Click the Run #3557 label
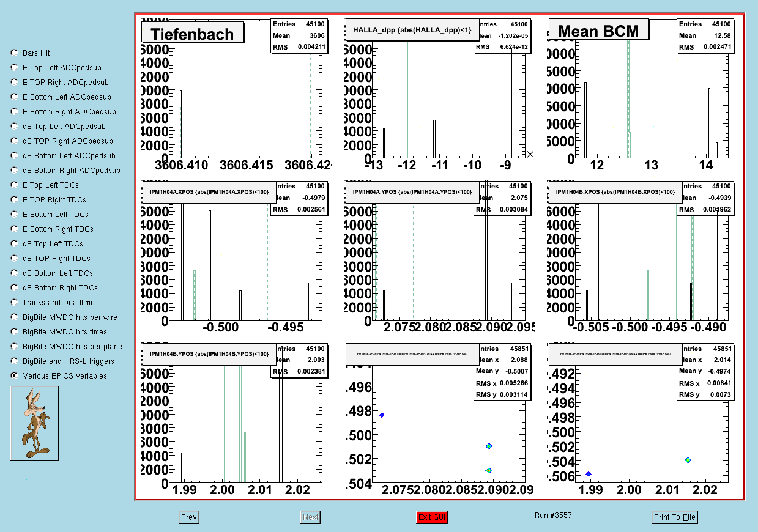This screenshot has width=758, height=532. [553, 515]
